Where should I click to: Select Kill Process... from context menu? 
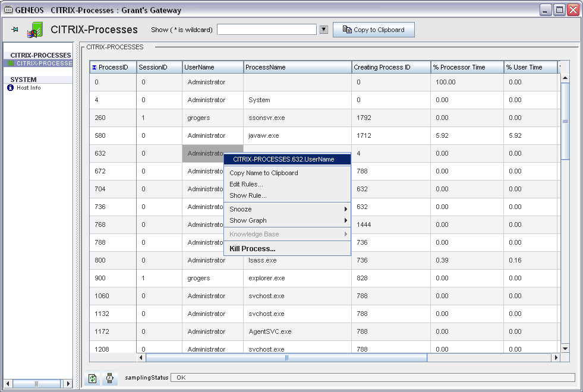click(253, 249)
